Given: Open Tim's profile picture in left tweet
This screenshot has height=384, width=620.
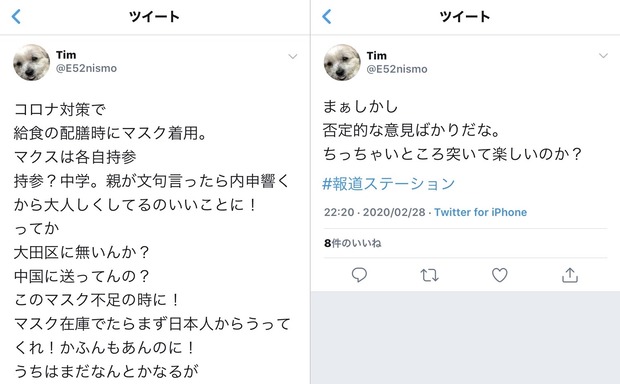Looking at the screenshot, I should (32, 62).
